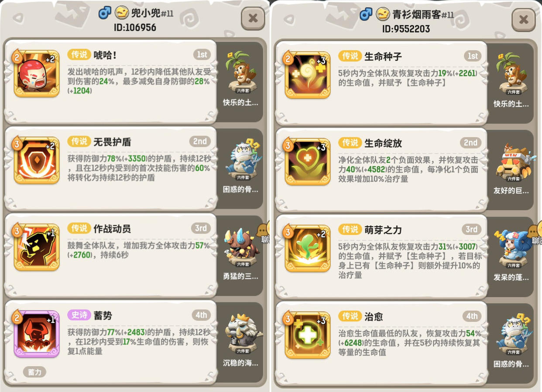Tap player avatar next to 兜小兜
Viewport: 542px width, 392px height.
point(122,13)
